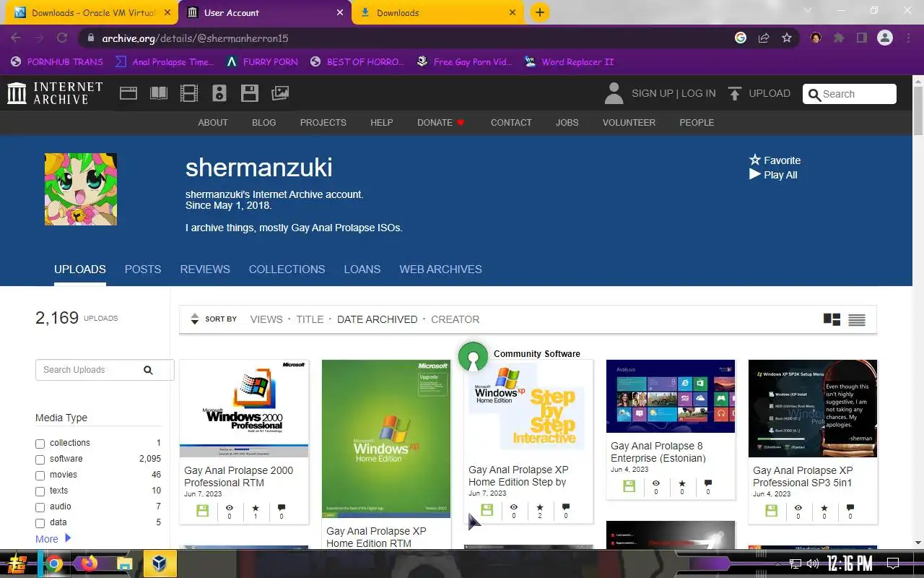Bookmark this tab with the star icon
This screenshot has height=578, width=924.
tap(787, 38)
